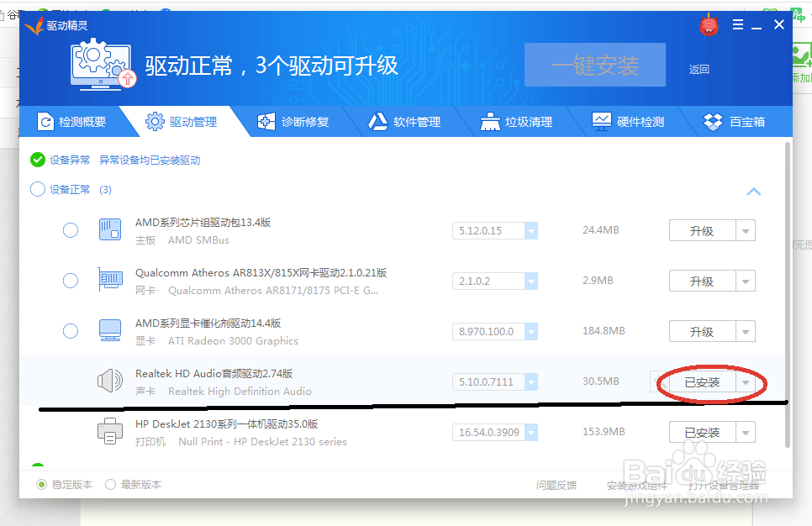Select the AMD系列芯片组驱动包 row checkbox
Screen dimensions: 812x526
point(71,230)
